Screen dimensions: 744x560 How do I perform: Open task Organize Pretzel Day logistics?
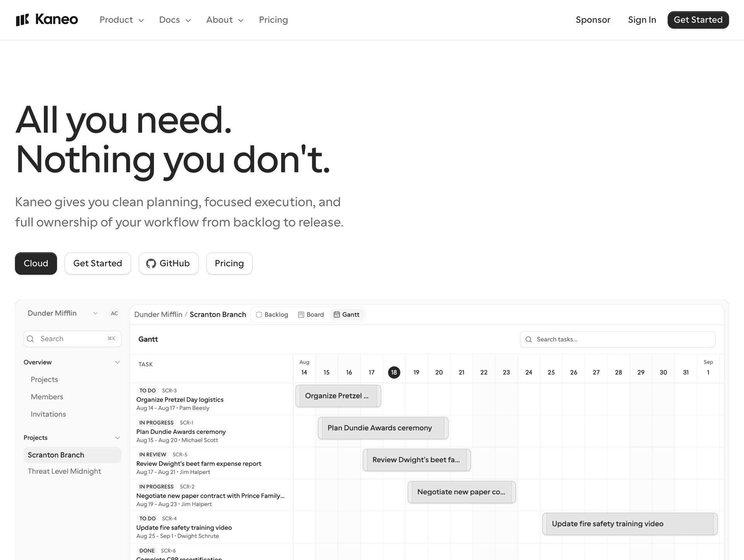point(180,400)
